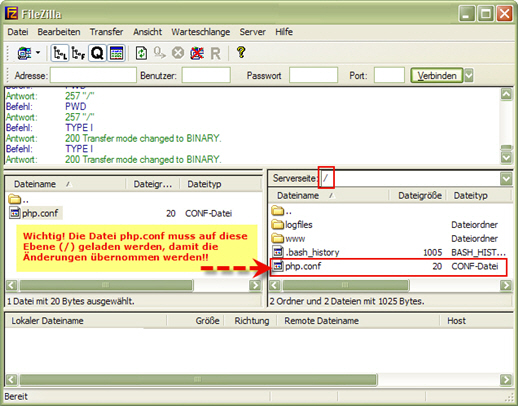Click message log scroll up arrow

click(506, 94)
